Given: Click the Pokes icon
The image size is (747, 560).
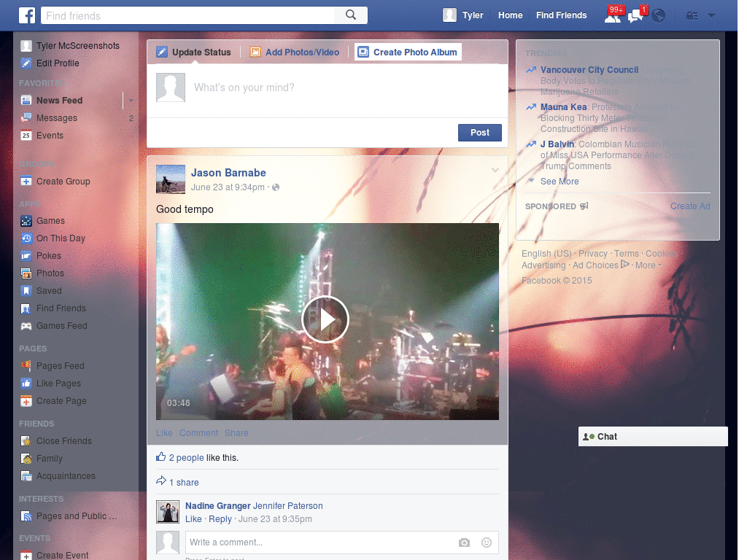Looking at the screenshot, I should pyautogui.click(x=26, y=256).
